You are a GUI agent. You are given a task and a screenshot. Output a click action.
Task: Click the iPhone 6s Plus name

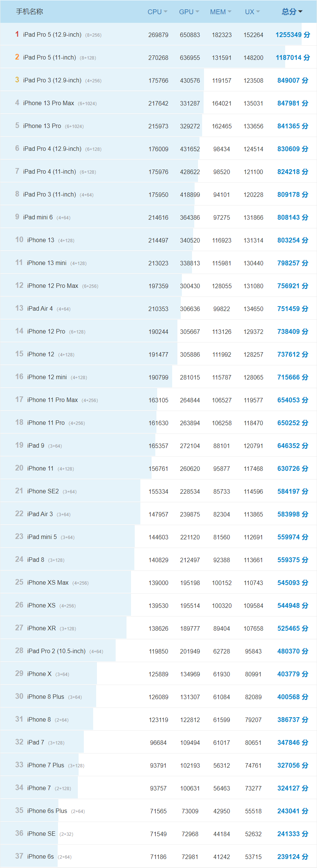click(x=47, y=811)
